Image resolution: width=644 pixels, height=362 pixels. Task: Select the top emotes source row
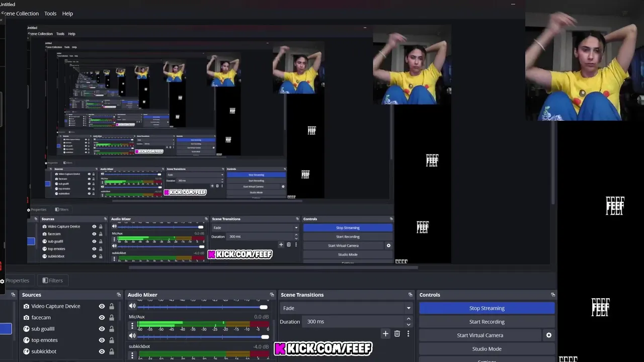pyautogui.click(x=68, y=340)
